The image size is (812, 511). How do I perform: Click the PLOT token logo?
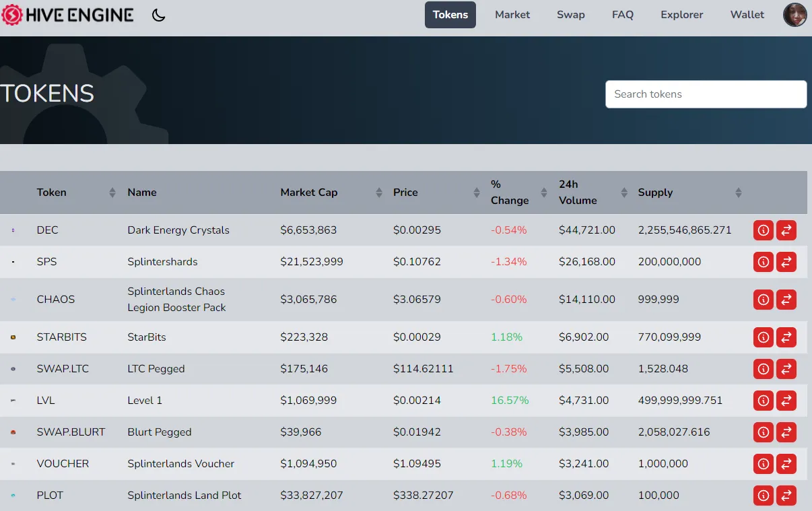(13, 496)
